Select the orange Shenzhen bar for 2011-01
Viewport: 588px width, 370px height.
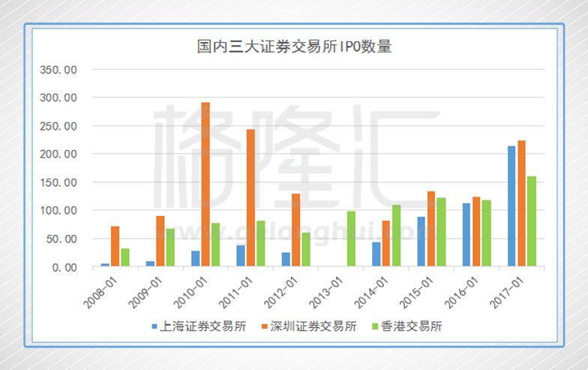tap(250, 198)
